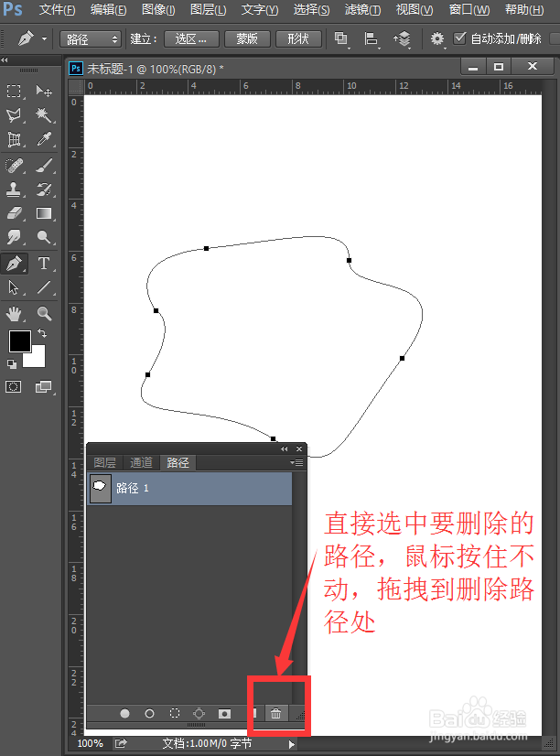Open path operations dropdown
Screen dimensions: 560x756
tap(341, 38)
